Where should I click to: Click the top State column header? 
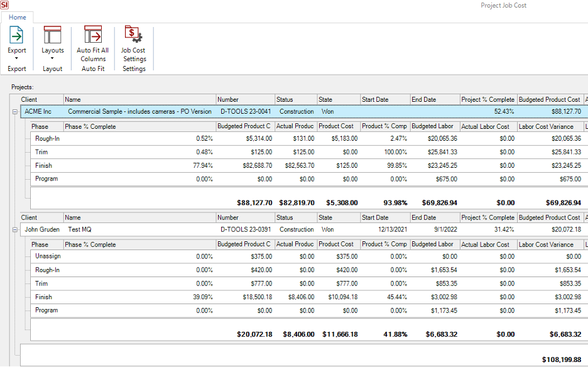pos(339,99)
